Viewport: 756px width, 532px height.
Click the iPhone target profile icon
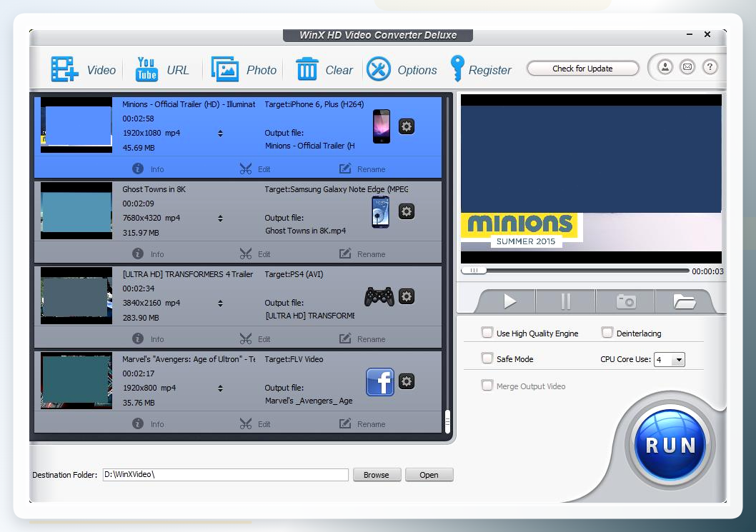[x=382, y=126]
